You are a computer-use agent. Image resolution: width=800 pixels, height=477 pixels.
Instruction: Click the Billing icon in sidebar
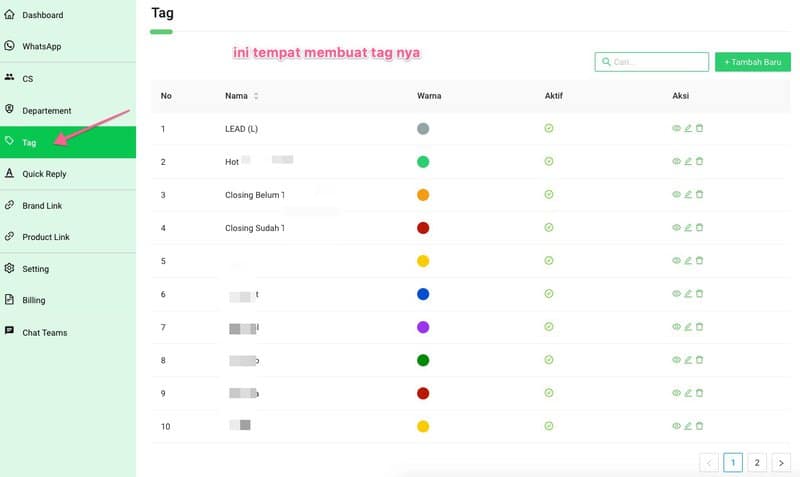(10, 300)
